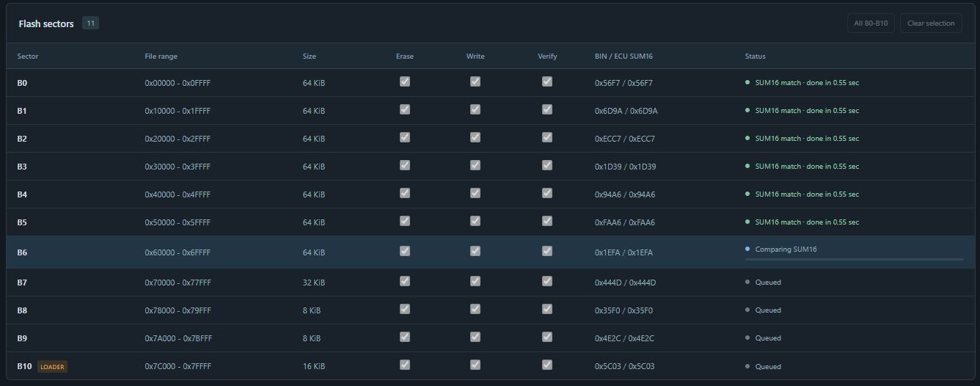This screenshot has width=980, height=386.
Task: Click the Comparing SUM16 status text
Action: click(786, 250)
